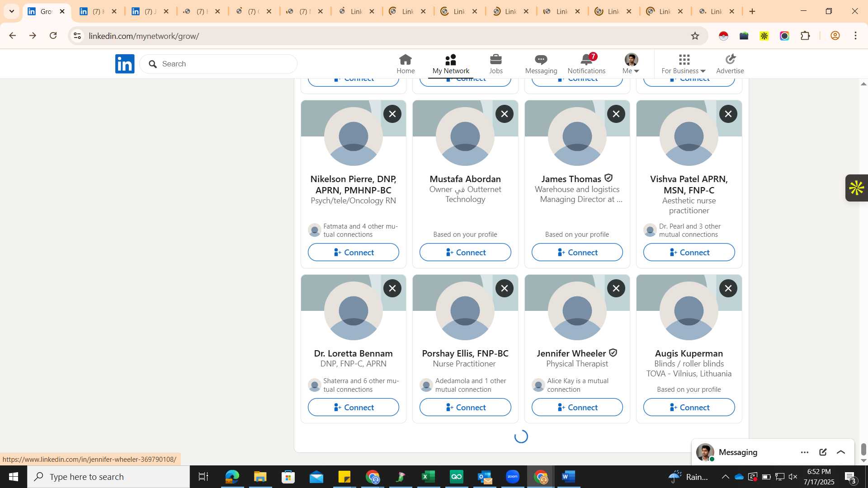Connect with Augis Kuperman
The image size is (868, 488).
pyautogui.click(x=689, y=407)
